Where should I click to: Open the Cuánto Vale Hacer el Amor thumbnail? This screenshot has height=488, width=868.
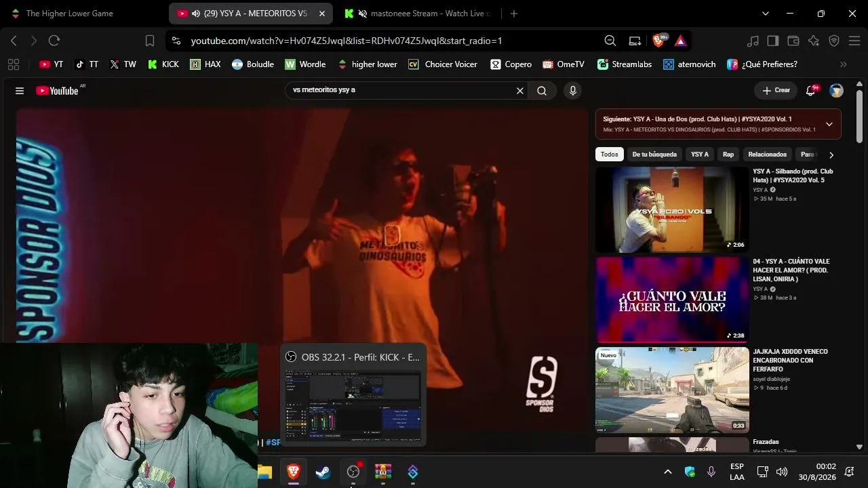coord(672,300)
